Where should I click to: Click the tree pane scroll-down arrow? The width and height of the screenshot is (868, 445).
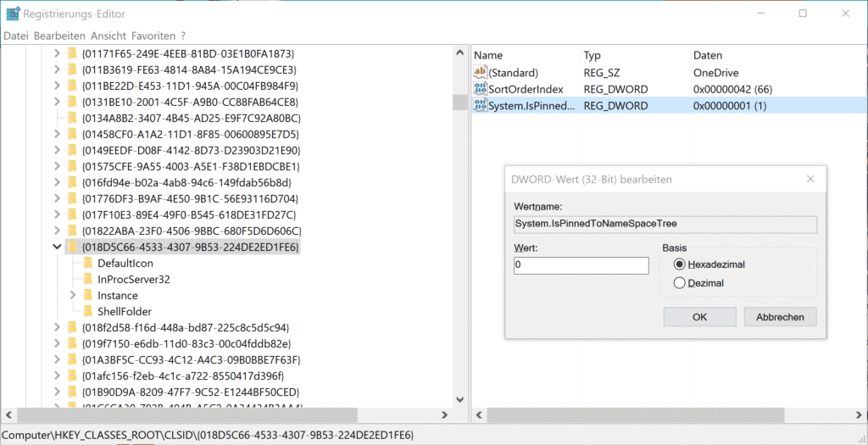[459, 399]
